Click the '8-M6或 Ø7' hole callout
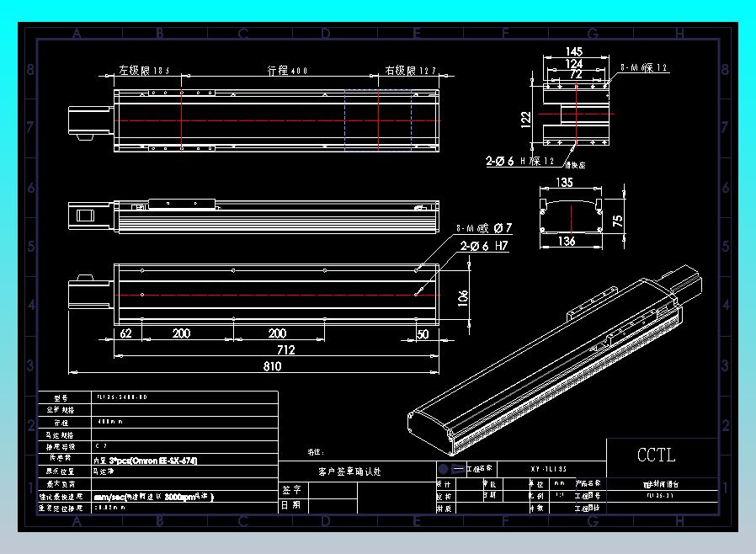The image size is (756, 554). pos(484,227)
